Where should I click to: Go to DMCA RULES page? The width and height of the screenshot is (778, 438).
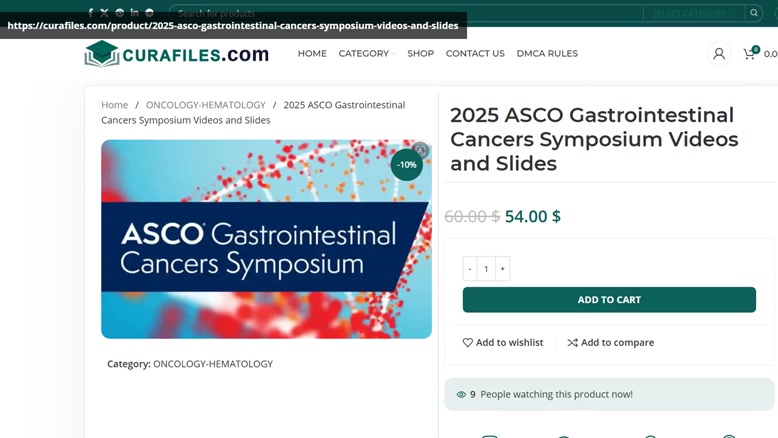[547, 54]
